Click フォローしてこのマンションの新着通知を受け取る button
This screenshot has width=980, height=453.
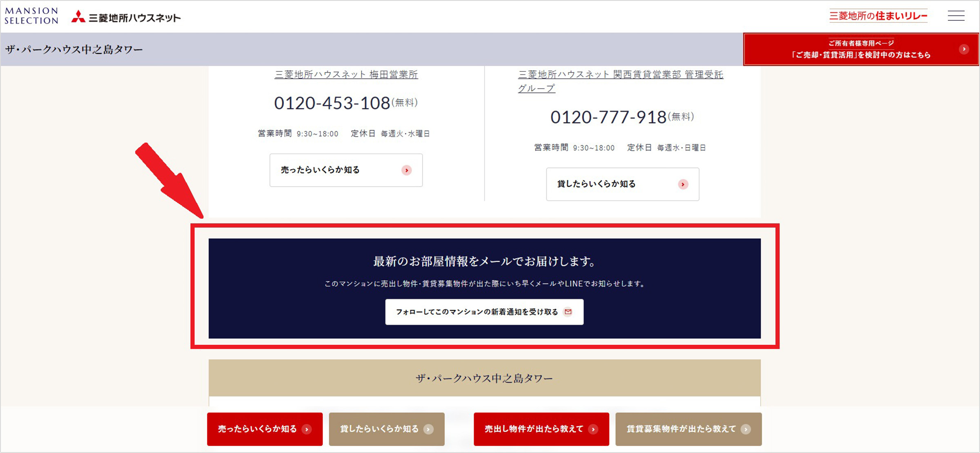[484, 312]
